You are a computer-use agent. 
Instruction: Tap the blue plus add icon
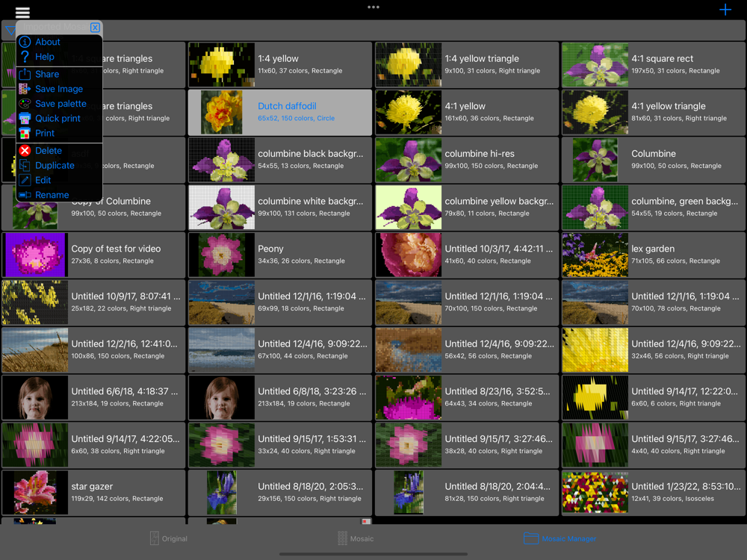coord(725,10)
